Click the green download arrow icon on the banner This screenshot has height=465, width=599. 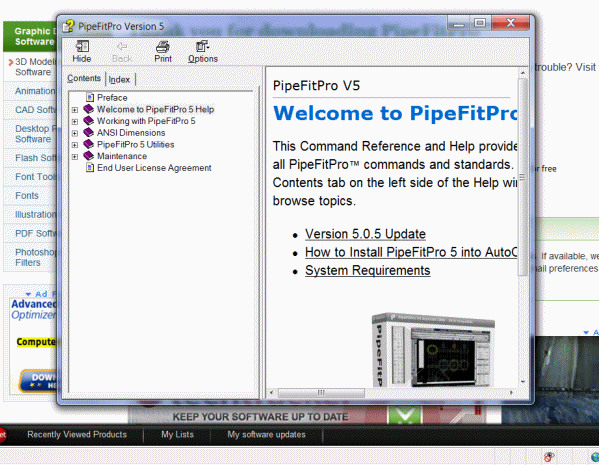(405, 415)
